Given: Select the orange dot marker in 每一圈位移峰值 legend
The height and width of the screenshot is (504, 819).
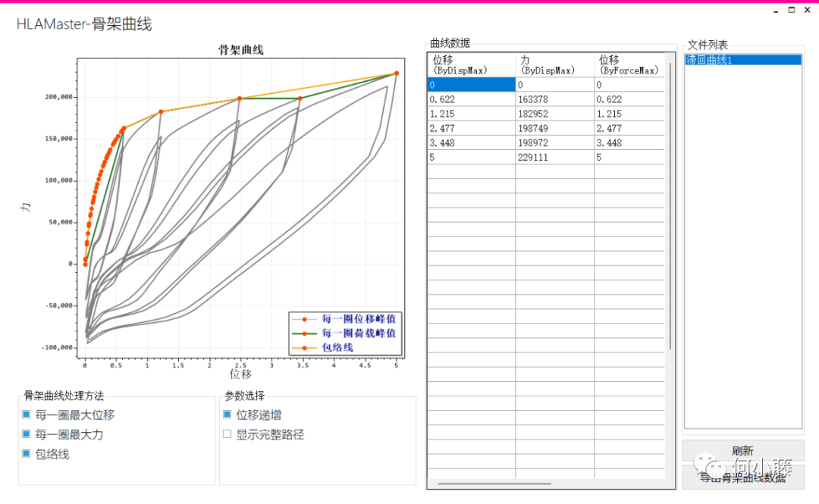Looking at the screenshot, I should pos(305,319).
